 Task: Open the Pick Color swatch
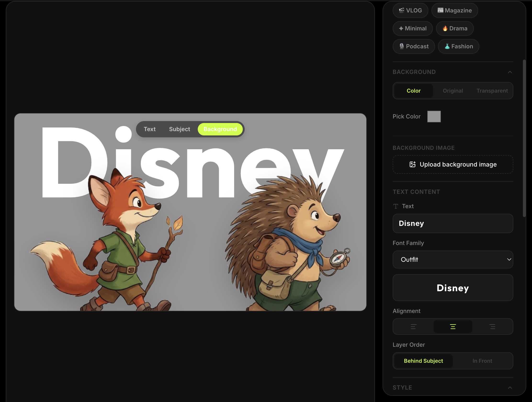pyautogui.click(x=434, y=116)
